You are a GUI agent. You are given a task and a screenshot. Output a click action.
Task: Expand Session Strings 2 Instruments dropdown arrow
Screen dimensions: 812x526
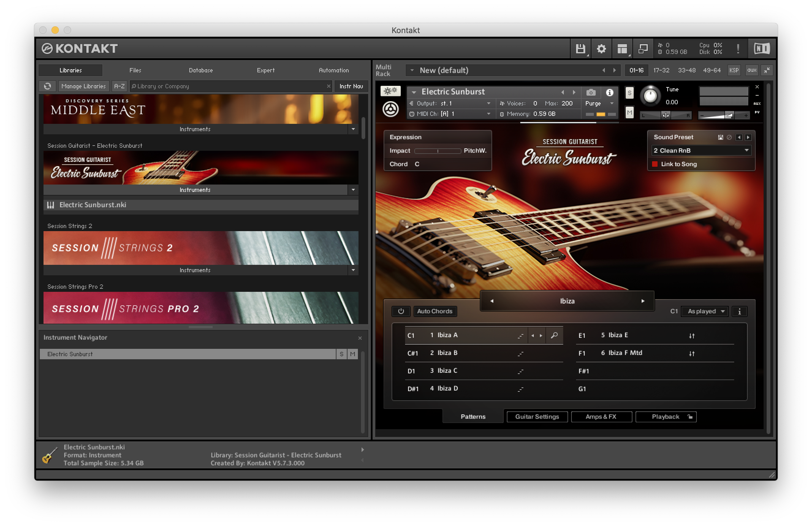pyautogui.click(x=353, y=270)
